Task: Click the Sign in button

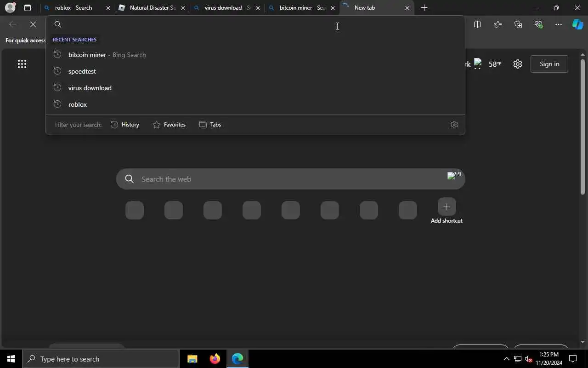Action: (549, 64)
